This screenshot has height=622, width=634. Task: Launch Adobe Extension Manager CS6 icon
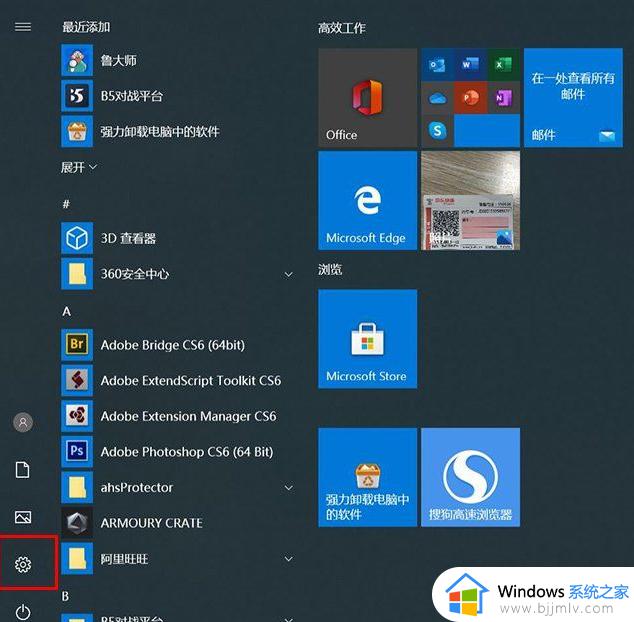(77, 416)
